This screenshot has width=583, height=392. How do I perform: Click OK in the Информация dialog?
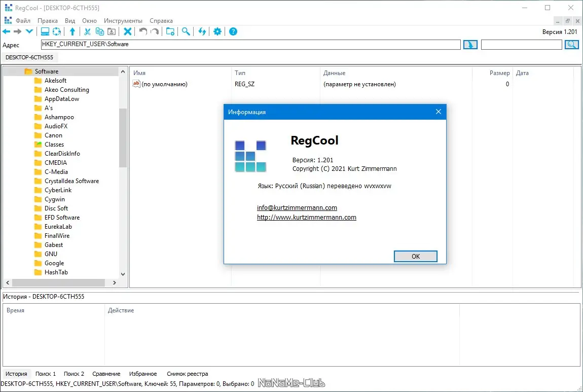click(416, 256)
